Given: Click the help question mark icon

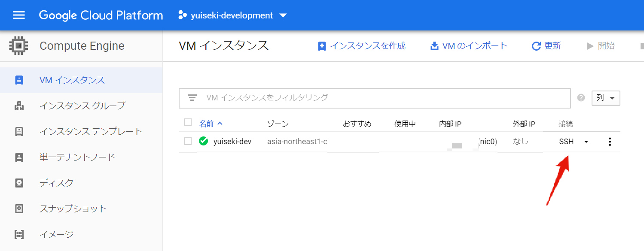Looking at the screenshot, I should tap(581, 98).
